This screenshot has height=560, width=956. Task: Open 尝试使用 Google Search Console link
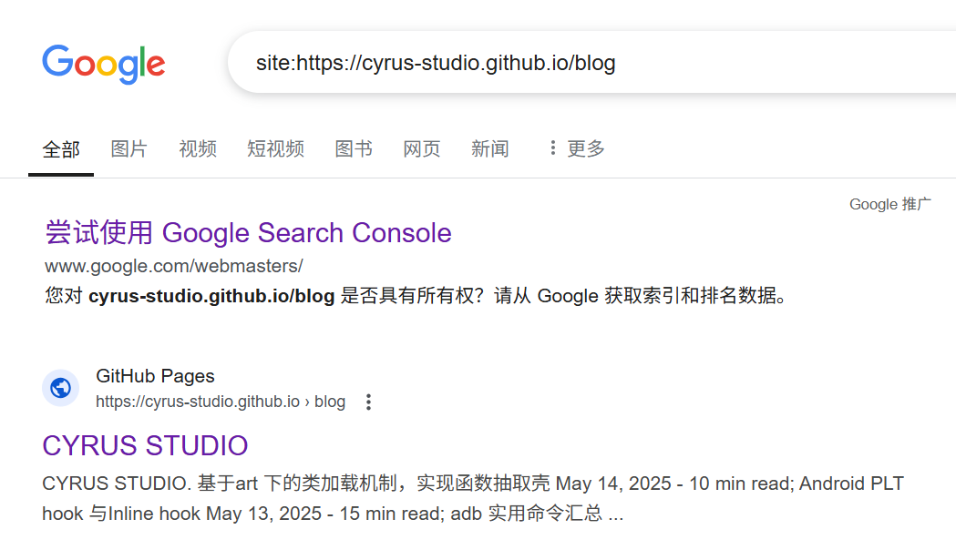coord(248,233)
